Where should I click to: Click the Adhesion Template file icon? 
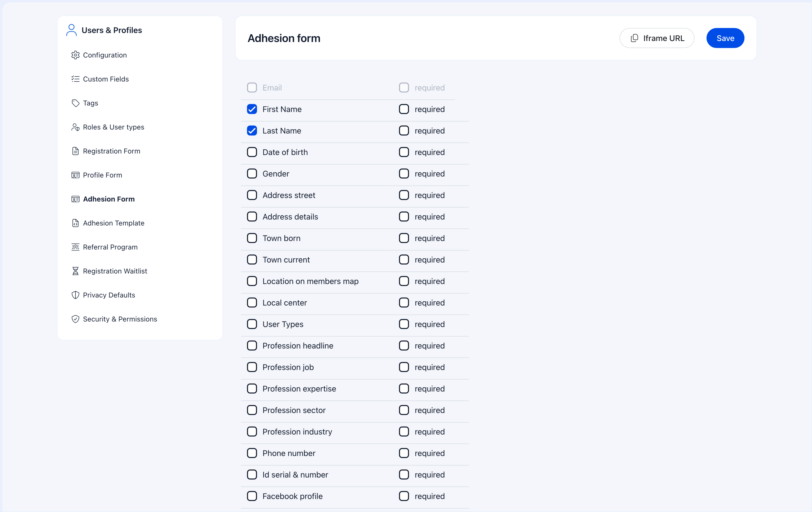pyautogui.click(x=75, y=223)
